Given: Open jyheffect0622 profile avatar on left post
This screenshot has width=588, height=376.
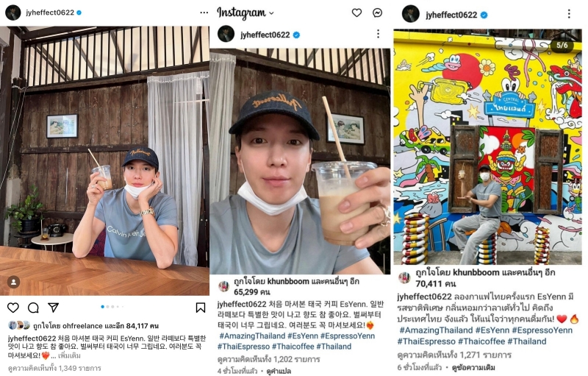Looking at the screenshot, I should point(12,13).
